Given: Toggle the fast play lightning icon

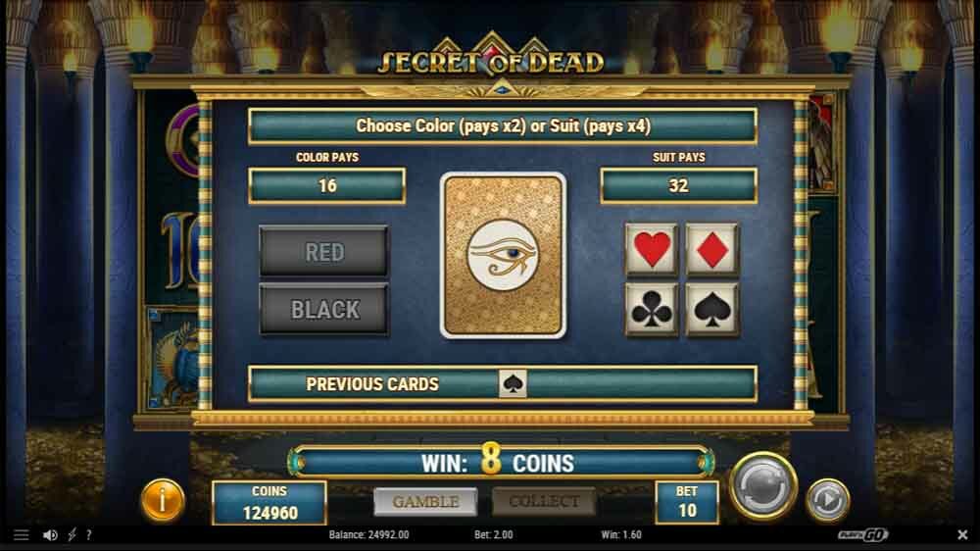Looking at the screenshot, I should [72, 534].
